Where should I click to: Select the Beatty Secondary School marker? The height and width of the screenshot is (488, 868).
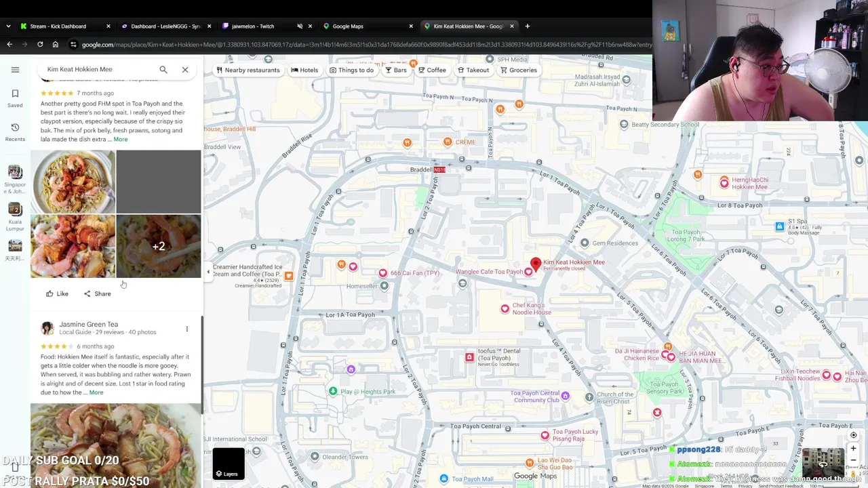[624, 124]
